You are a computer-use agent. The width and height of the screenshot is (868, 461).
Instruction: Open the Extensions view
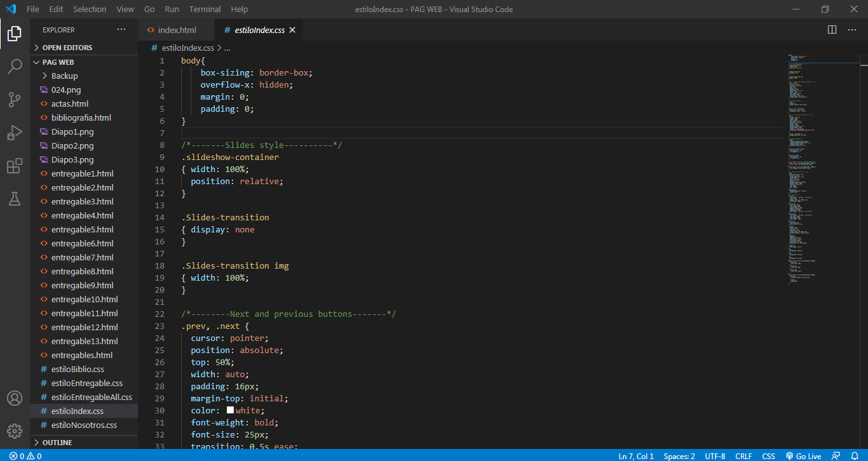[x=15, y=166]
